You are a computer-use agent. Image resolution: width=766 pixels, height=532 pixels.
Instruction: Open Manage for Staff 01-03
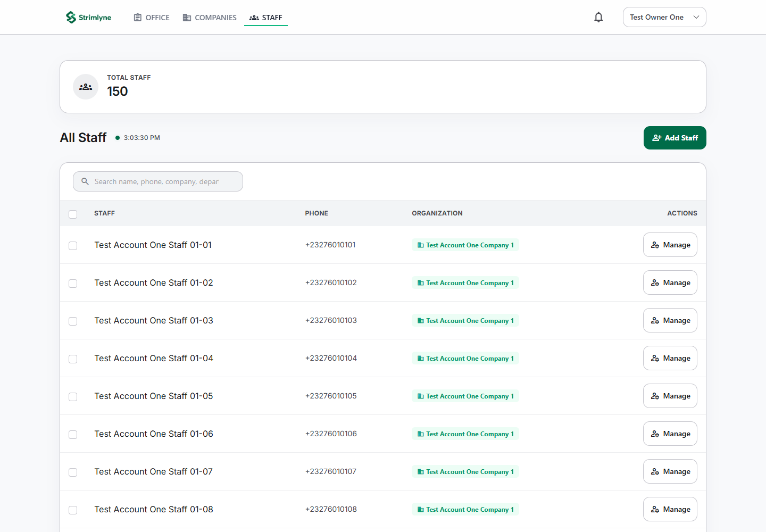coord(670,320)
